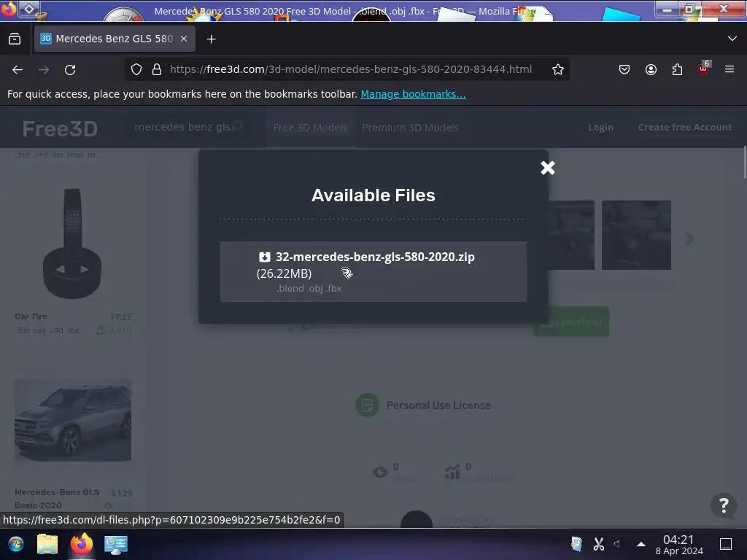The image size is (747, 560).
Task: Click the Car Tire title text
Action: 31,316
